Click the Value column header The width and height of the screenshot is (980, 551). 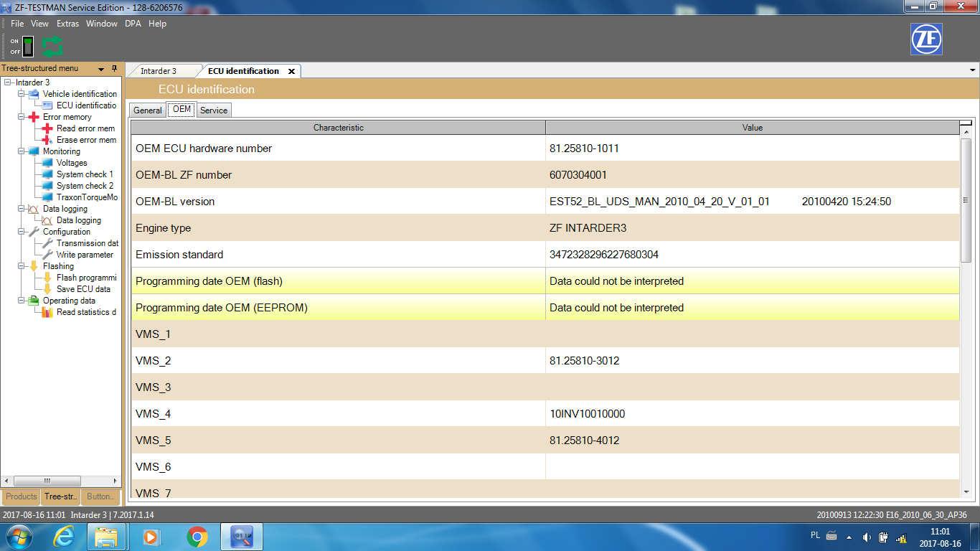tap(753, 128)
